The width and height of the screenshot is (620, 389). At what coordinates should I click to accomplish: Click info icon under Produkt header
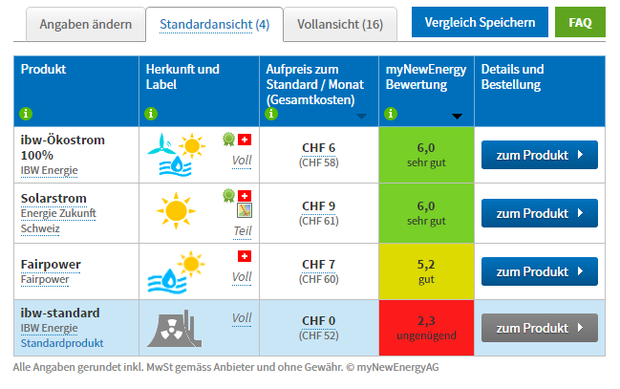pyautogui.click(x=26, y=114)
